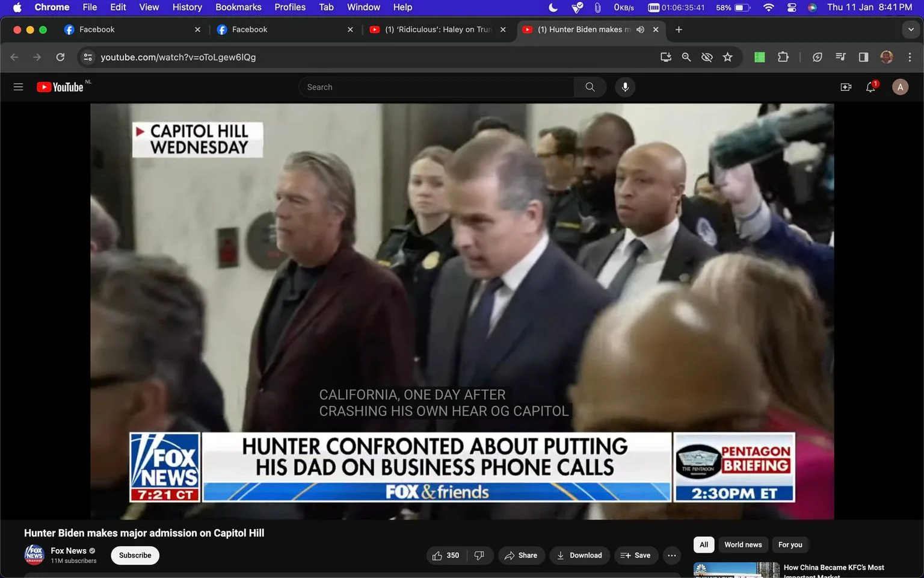Open more actions ellipsis below video
The image size is (924, 578).
point(672,556)
